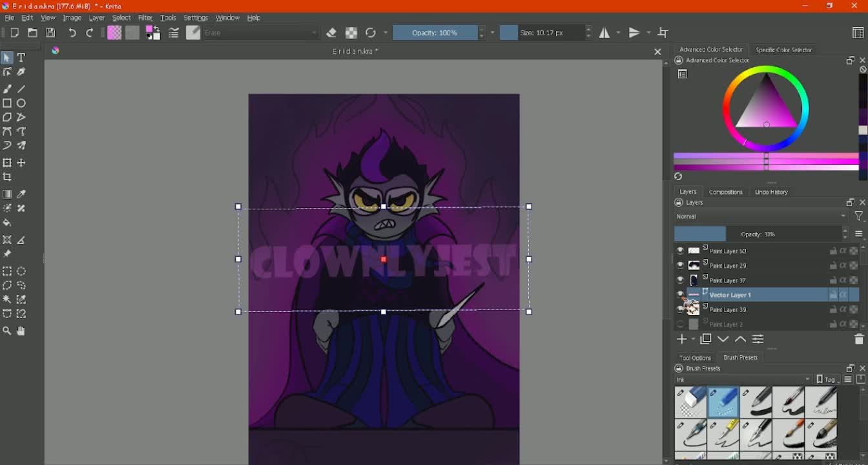The height and width of the screenshot is (465, 868).
Task: Select the Ellipse tool
Action: click(21, 103)
